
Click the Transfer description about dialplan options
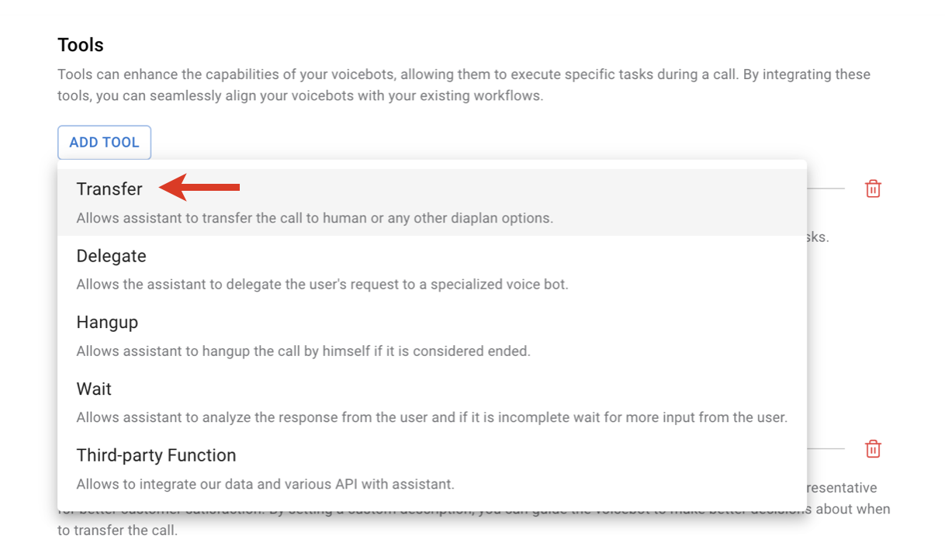pyautogui.click(x=314, y=219)
